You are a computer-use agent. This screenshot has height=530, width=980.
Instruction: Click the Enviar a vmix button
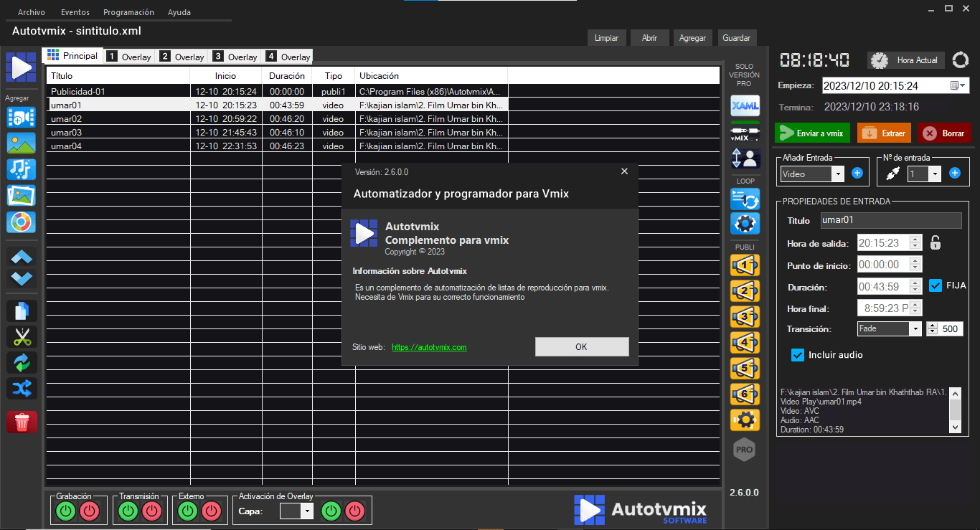(812, 133)
